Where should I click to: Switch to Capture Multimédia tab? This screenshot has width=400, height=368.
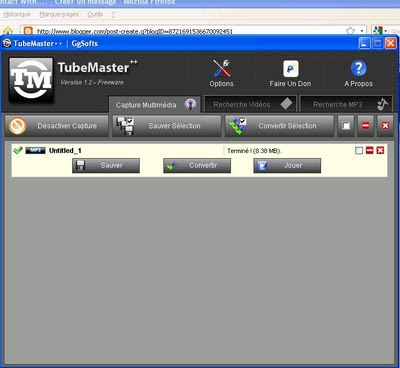155,105
